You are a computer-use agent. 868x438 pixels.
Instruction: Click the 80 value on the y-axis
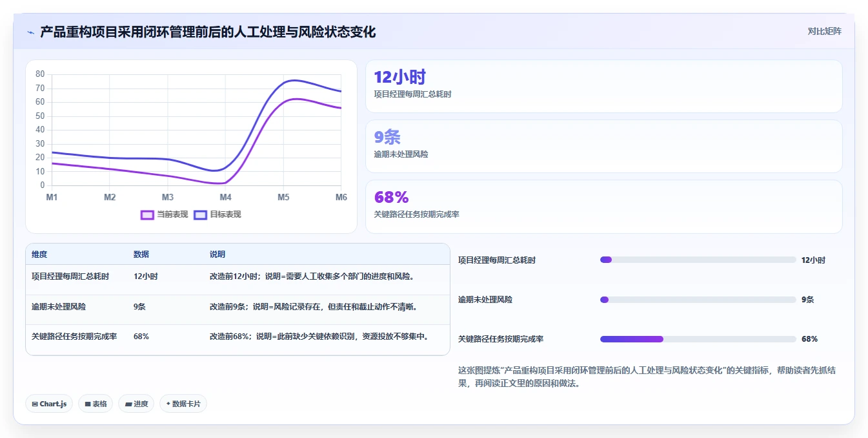(x=40, y=74)
